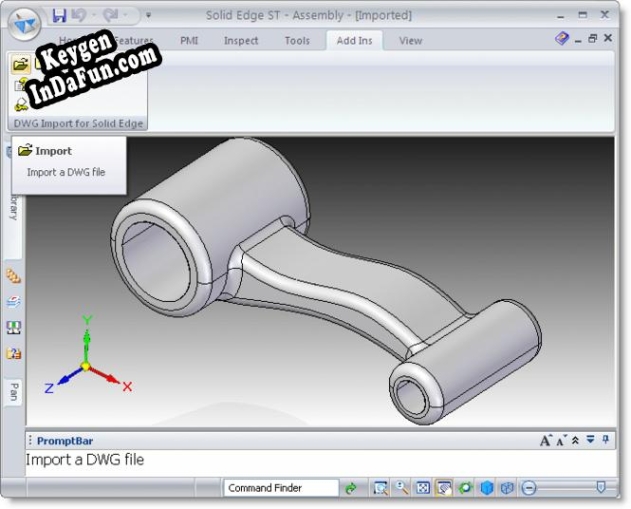
Task: Click the zoom slider thumb
Action: [601, 487]
